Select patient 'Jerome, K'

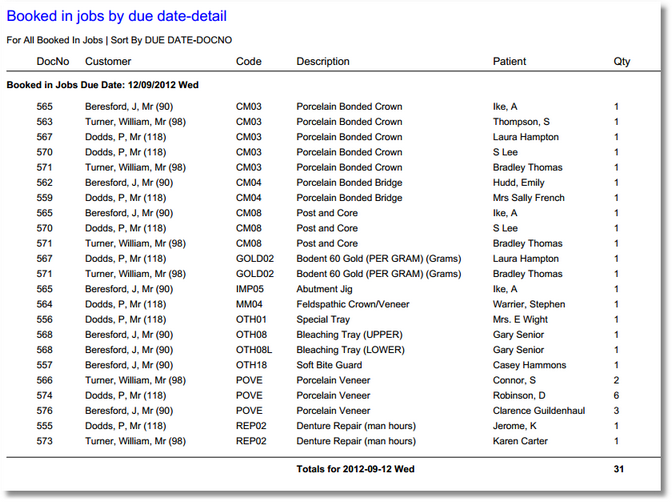click(x=515, y=426)
